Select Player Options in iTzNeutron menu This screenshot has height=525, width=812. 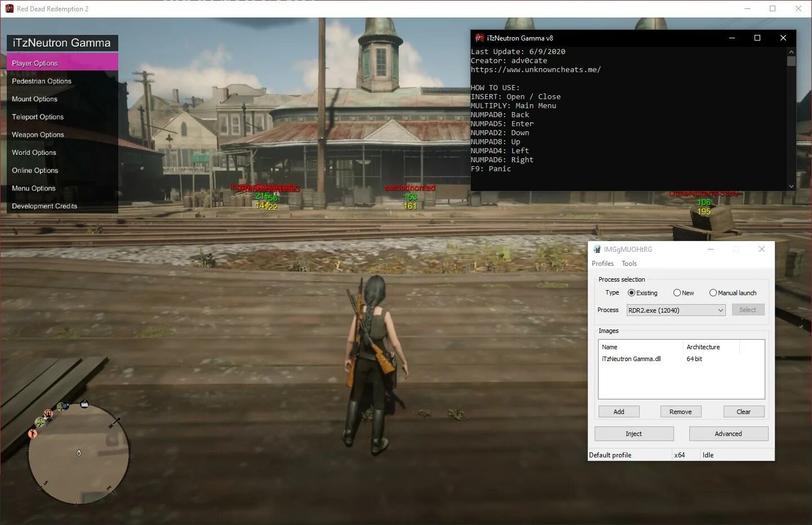coord(62,63)
